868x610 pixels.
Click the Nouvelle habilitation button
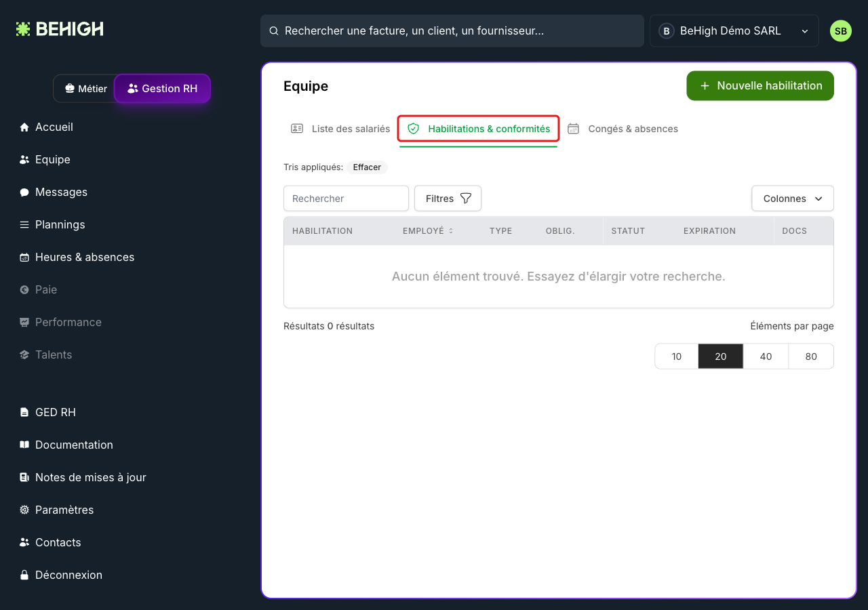pos(760,86)
